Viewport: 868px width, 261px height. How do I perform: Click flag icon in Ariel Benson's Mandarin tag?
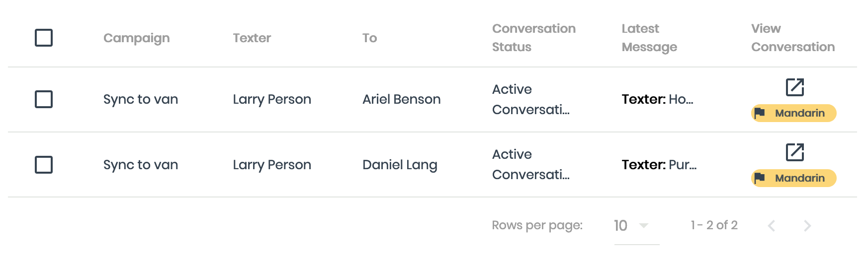click(759, 113)
